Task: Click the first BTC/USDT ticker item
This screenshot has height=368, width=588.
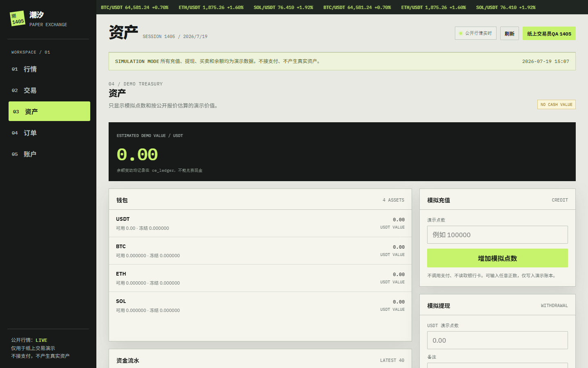Action: (134, 7)
